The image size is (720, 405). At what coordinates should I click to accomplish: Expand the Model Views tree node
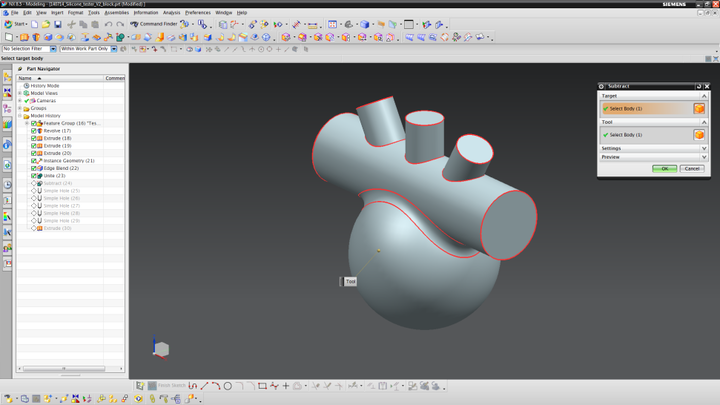pyautogui.click(x=20, y=93)
